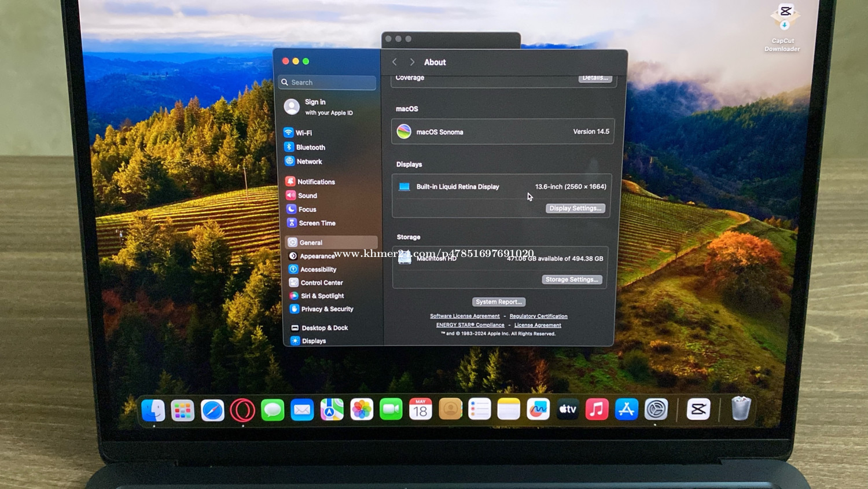This screenshot has height=489, width=868.
Task: Go back using the left chevron
Action: 395,62
